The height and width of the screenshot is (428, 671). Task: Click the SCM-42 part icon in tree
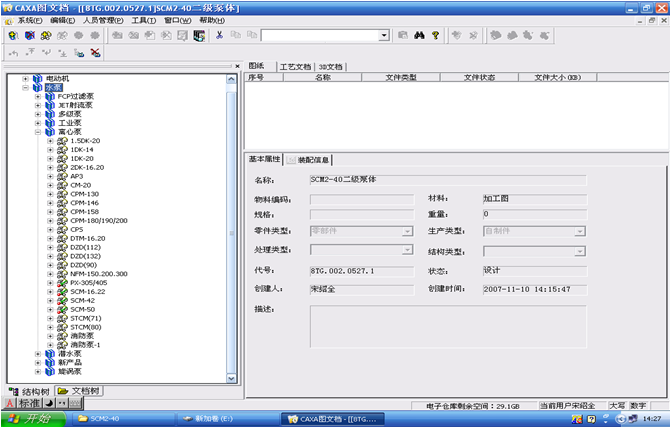point(61,300)
